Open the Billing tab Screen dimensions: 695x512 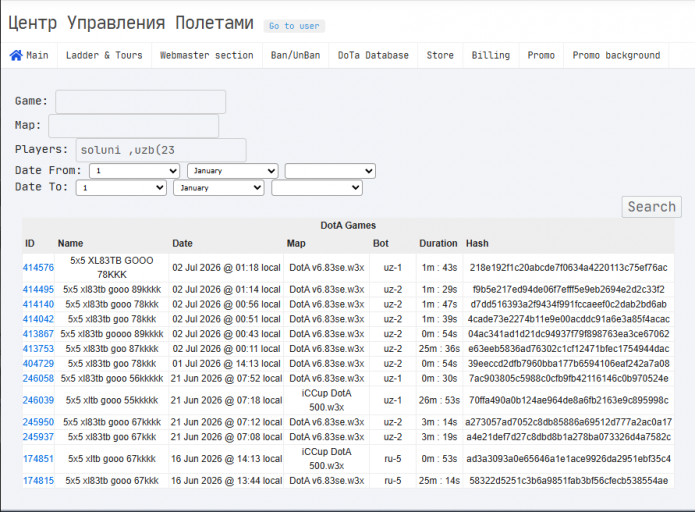pyautogui.click(x=491, y=55)
